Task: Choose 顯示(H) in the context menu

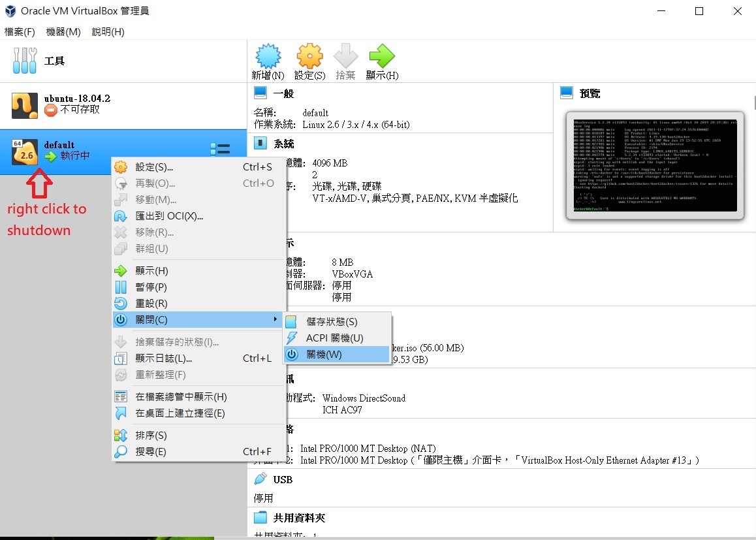Action: (197, 270)
